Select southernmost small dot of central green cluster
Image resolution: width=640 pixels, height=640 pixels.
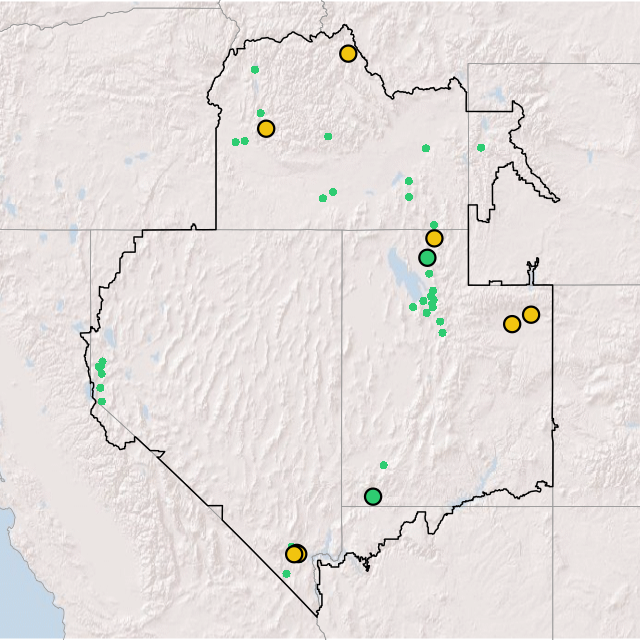(x=442, y=333)
